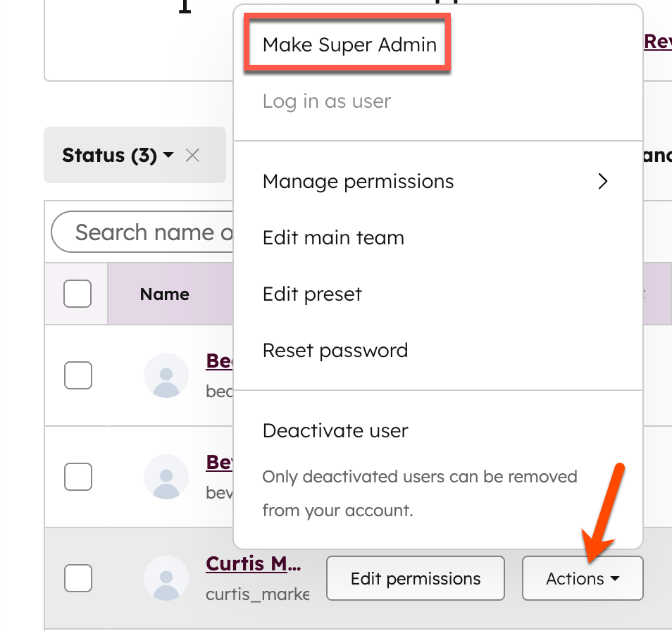The image size is (672, 631).
Task: Check the select-all checkbox in table header
Action: (x=76, y=294)
